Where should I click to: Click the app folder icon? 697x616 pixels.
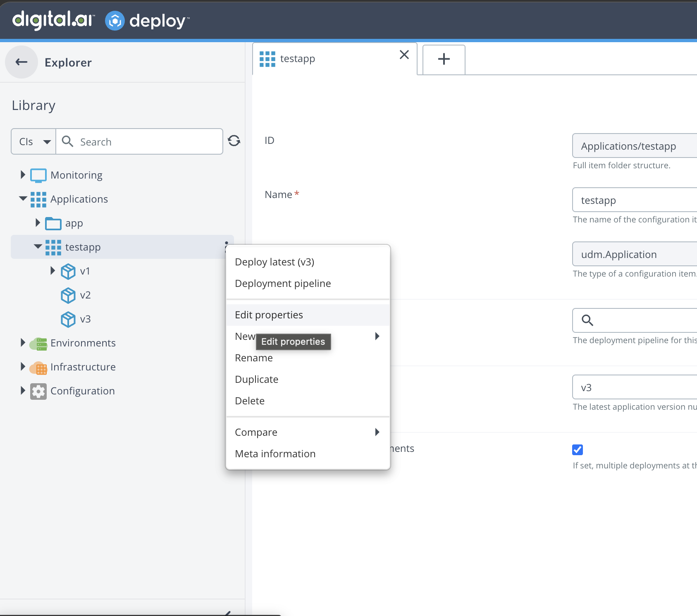tap(53, 223)
